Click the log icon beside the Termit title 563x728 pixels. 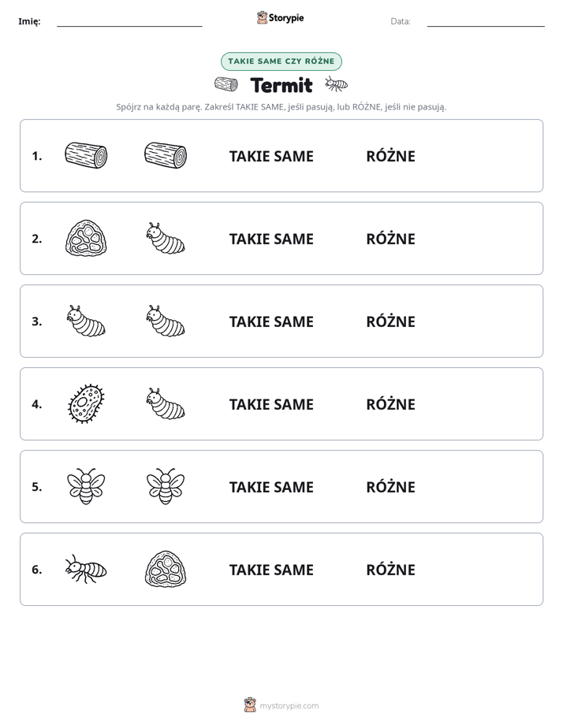226,84
